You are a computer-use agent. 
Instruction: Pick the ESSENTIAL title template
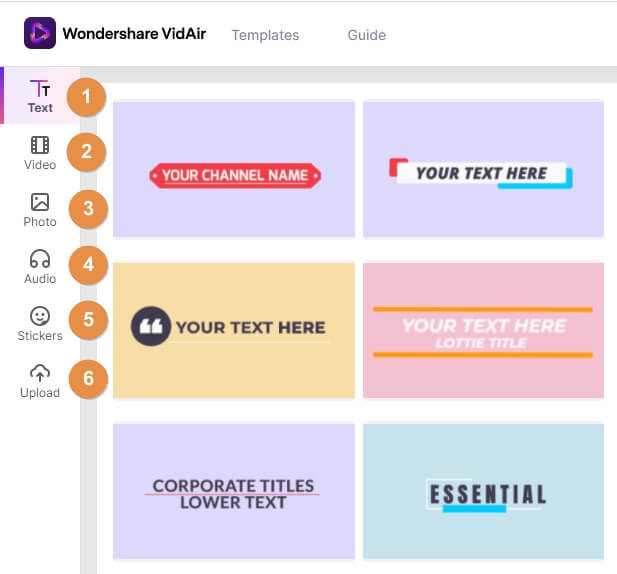pyautogui.click(x=483, y=491)
